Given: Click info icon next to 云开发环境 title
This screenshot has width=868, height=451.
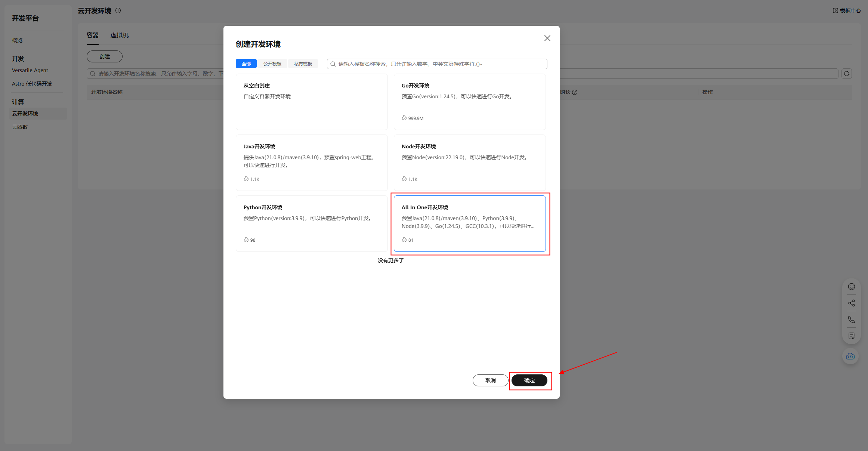Looking at the screenshot, I should [118, 10].
